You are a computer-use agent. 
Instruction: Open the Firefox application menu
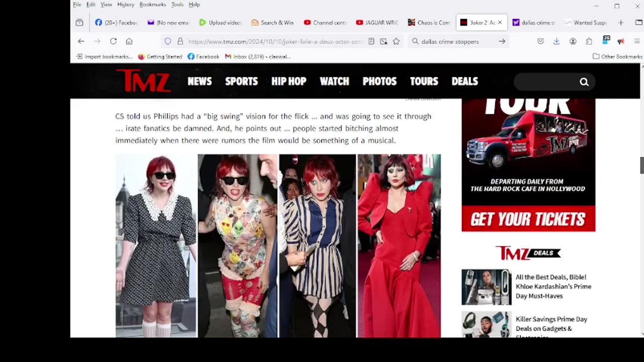click(637, 41)
